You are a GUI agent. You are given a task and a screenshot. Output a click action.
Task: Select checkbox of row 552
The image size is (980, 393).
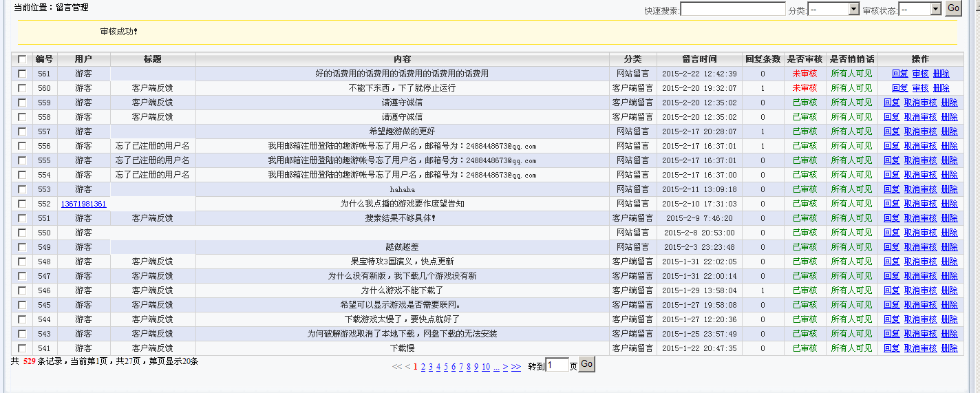tap(23, 204)
